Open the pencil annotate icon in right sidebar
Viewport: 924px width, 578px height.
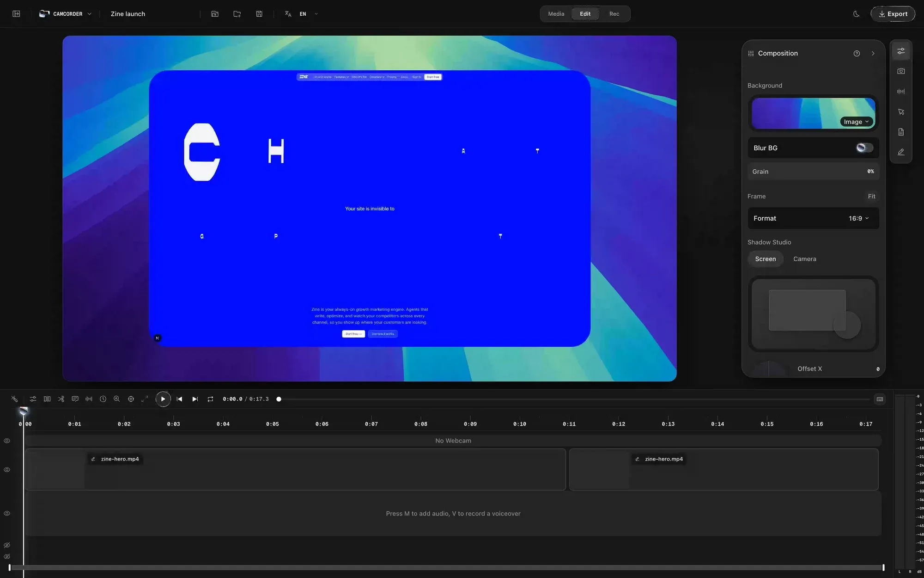tap(901, 152)
